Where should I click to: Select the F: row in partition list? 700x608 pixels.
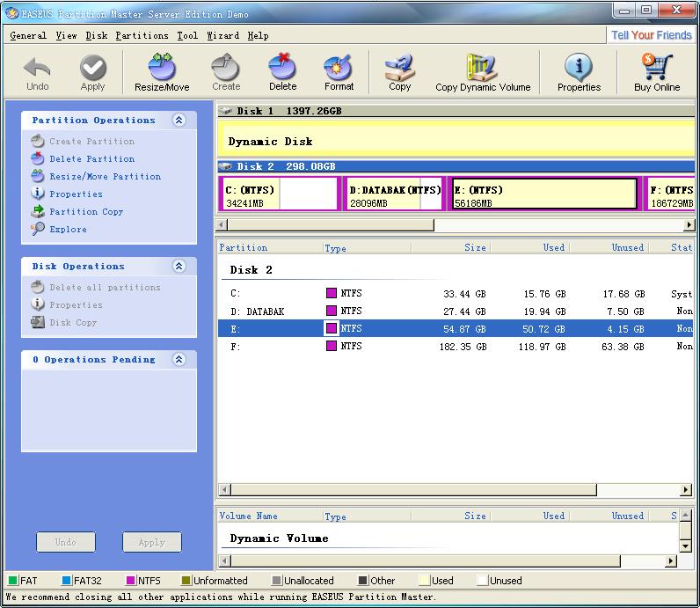click(x=456, y=346)
